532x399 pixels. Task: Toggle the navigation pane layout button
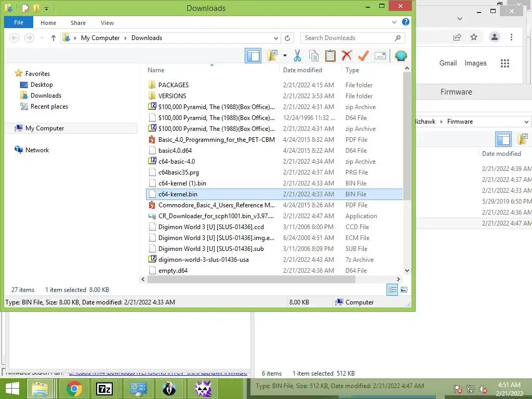pyautogui.click(x=253, y=56)
